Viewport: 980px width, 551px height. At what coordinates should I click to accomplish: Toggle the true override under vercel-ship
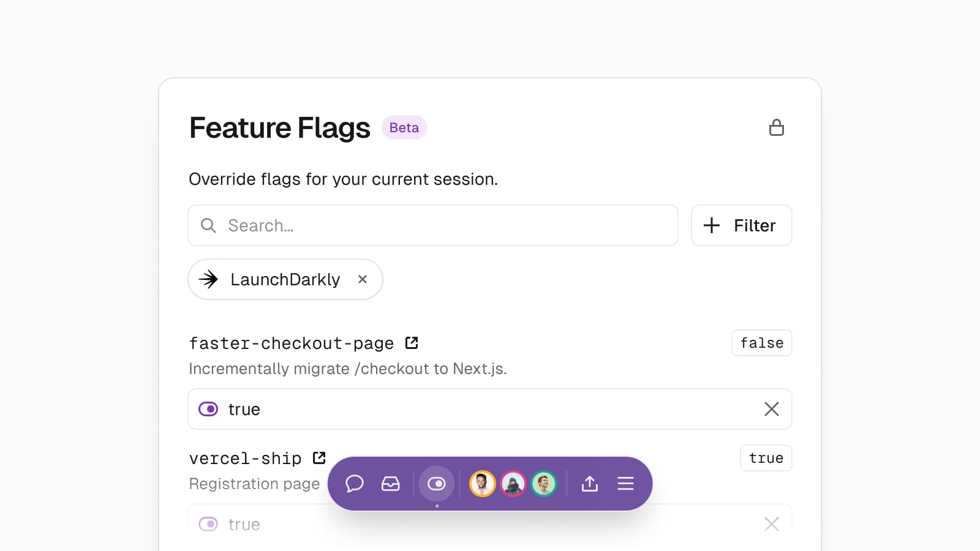click(208, 524)
